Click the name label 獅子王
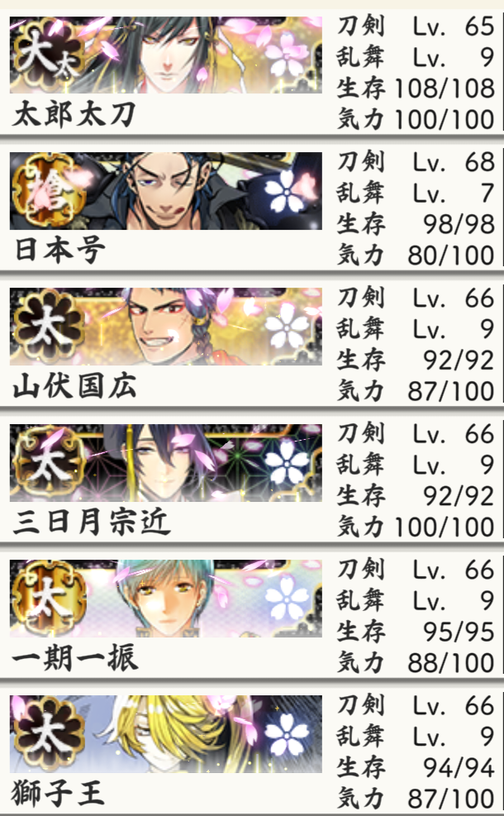504x816 pixels. 58,795
